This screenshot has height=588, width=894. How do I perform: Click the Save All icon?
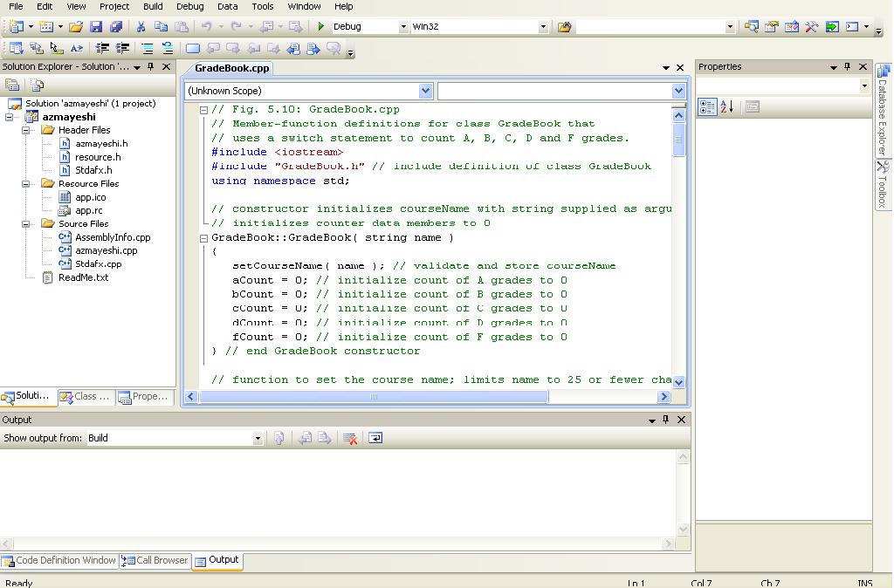pyautogui.click(x=116, y=26)
